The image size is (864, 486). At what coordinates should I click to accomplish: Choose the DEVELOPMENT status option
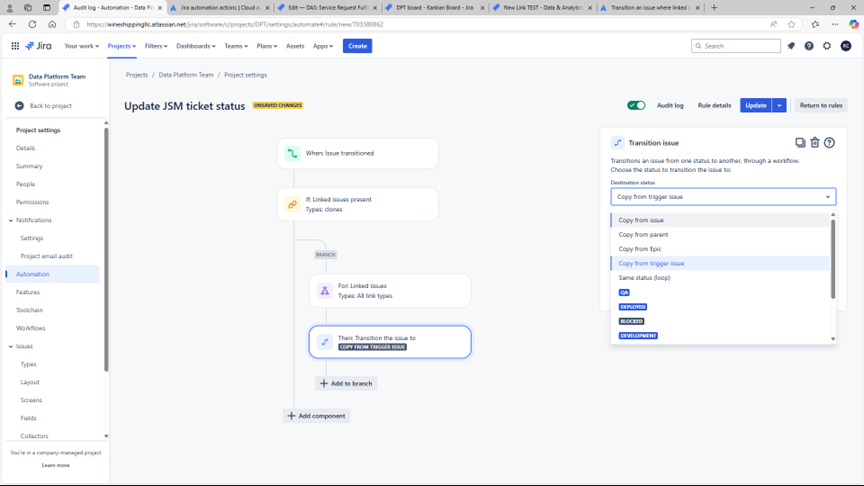pos(638,336)
